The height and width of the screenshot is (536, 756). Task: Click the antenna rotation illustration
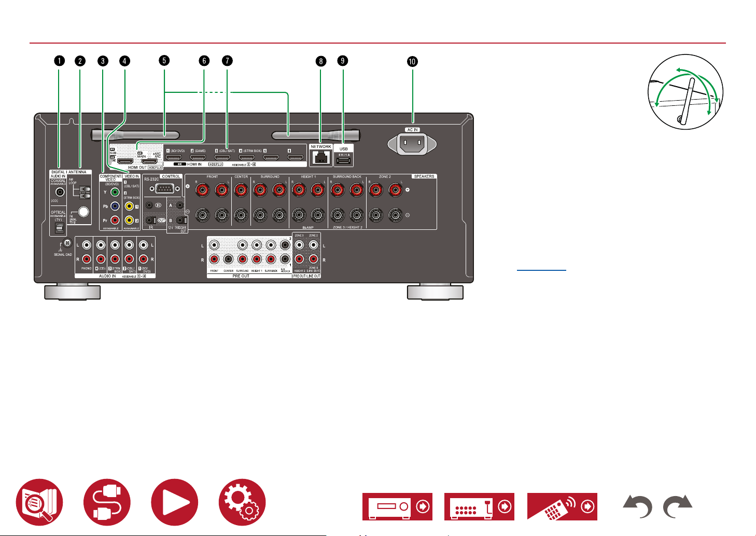coord(685,91)
